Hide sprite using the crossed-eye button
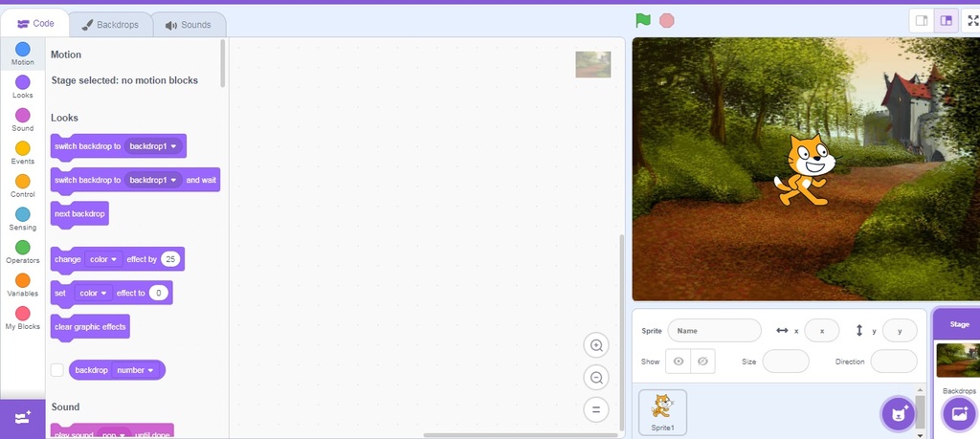This screenshot has width=980, height=439. pyautogui.click(x=702, y=362)
